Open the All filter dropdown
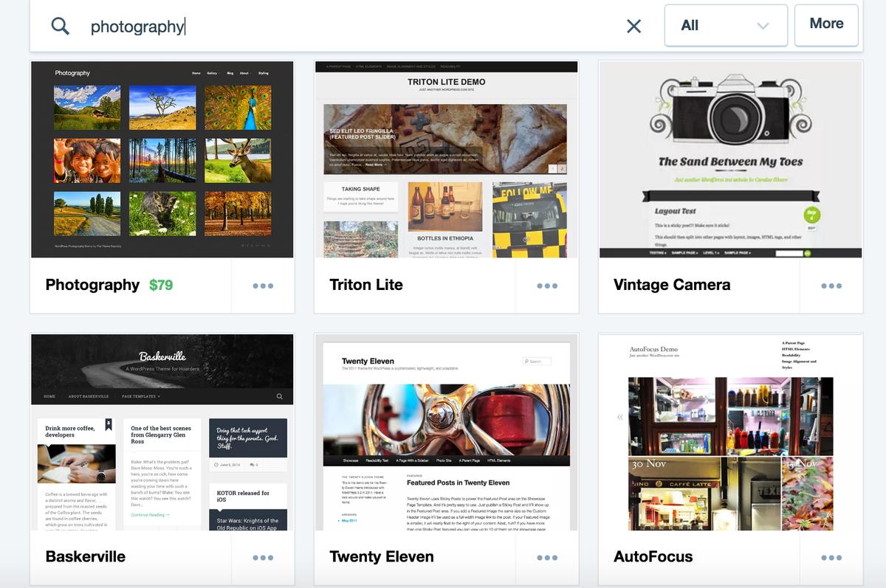Viewport: 886px width, 588px height. [725, 26]
